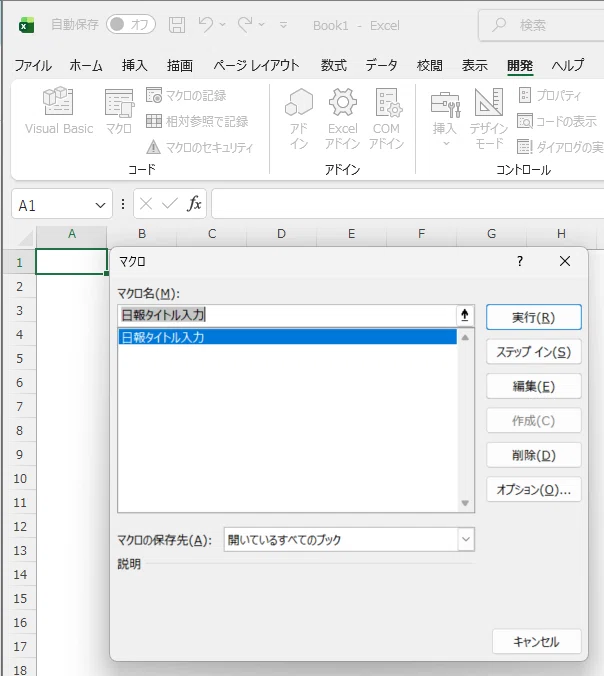Select row 5 header
The height and width of the screenshot is (676, 604).
19,359
